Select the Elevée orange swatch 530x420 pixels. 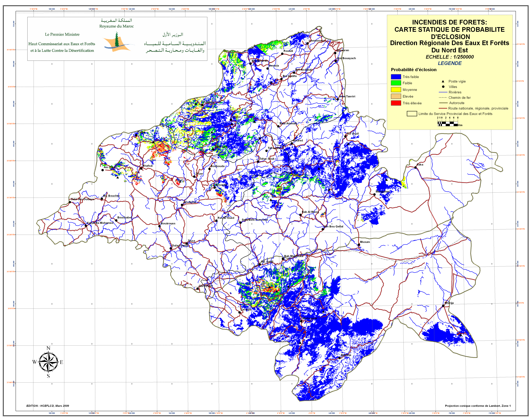396,96
